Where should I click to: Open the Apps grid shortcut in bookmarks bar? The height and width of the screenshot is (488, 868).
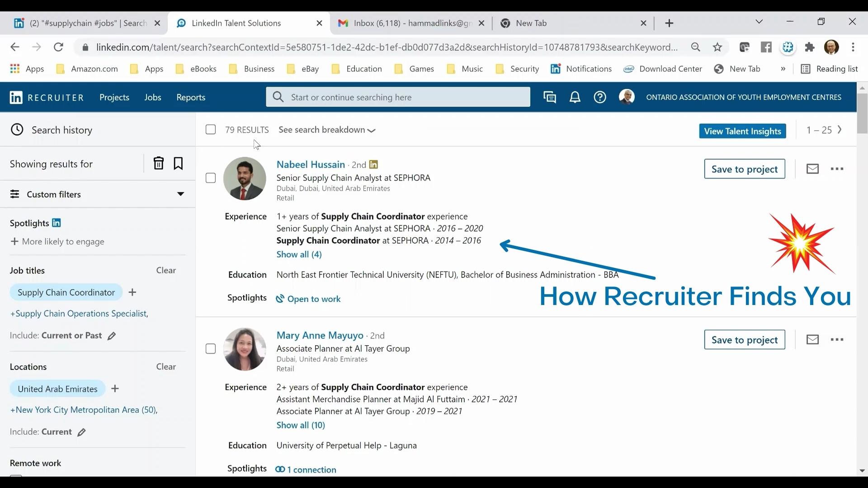pos(27,69)
